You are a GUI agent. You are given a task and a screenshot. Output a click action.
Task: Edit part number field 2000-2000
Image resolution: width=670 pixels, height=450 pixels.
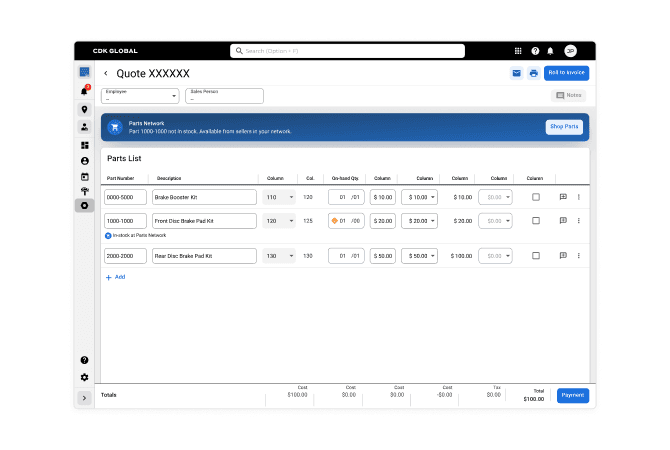point(125,256)
